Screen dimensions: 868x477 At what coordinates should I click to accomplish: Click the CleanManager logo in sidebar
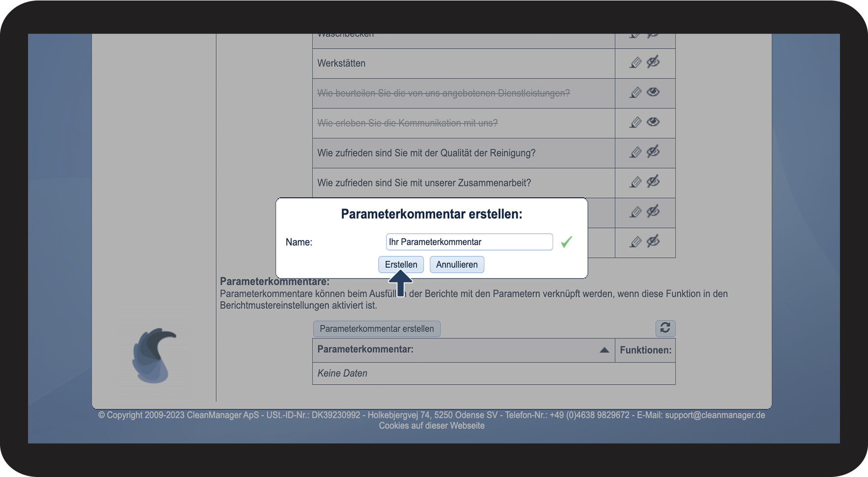pos(154,356)
